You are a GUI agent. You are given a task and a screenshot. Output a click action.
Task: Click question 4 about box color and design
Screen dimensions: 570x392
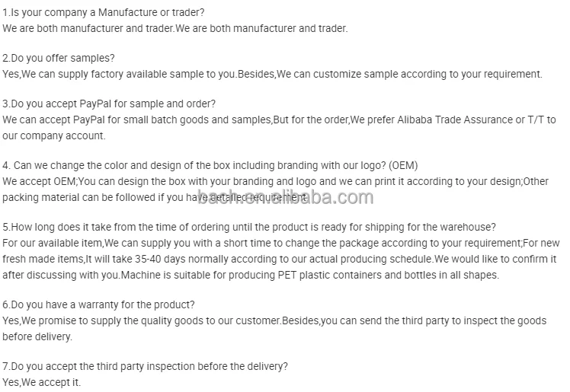210,165
